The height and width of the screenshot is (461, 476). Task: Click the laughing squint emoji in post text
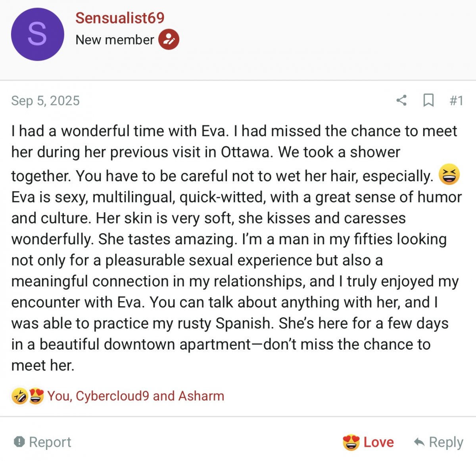tap(449, 175)
